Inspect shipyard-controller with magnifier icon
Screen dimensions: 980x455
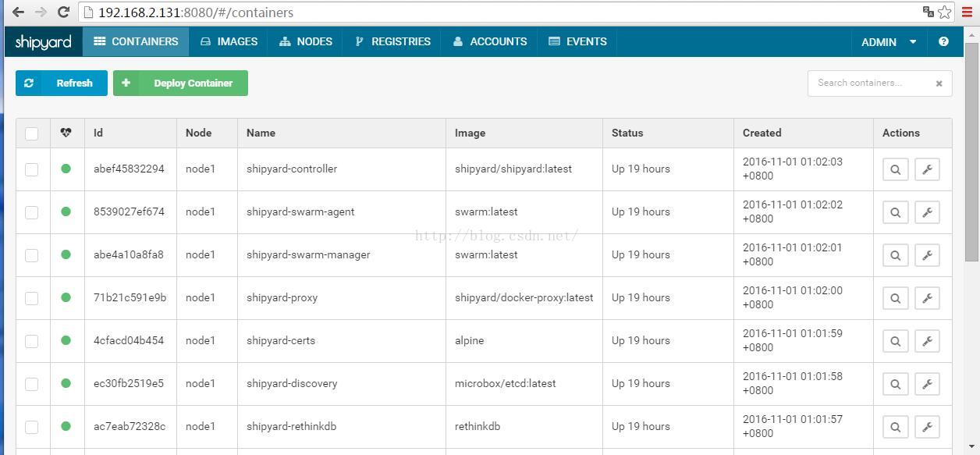click(x=895, y=169)
